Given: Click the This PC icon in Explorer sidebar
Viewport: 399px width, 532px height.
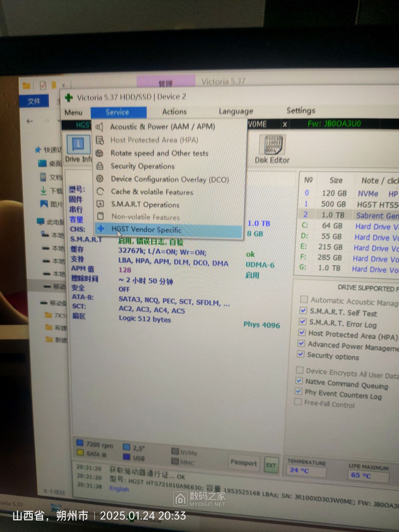Looking at the screenshot, I should click(x=41, y=221).
